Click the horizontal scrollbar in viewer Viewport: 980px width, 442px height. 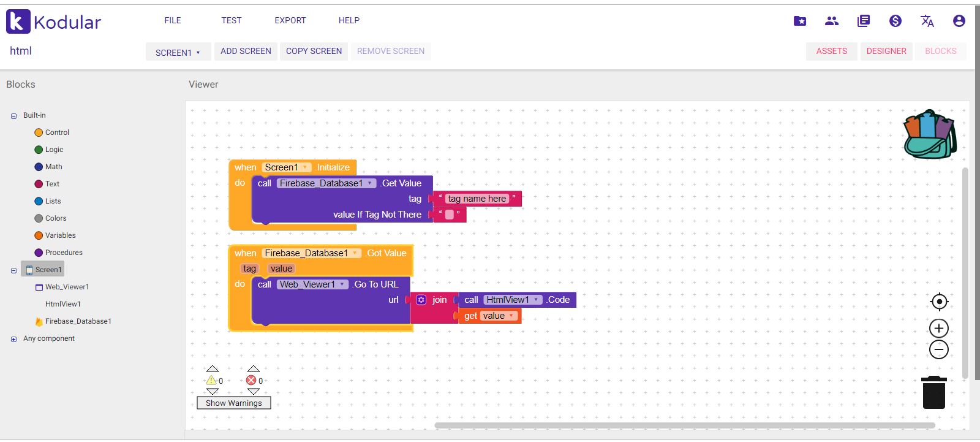tap(684, 425)
